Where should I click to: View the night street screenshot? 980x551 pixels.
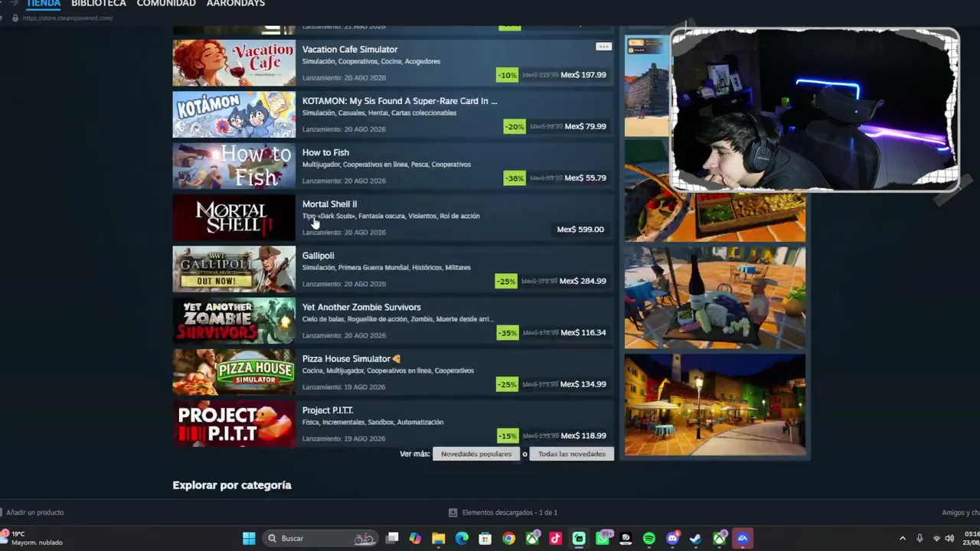(x=715, y=405)
